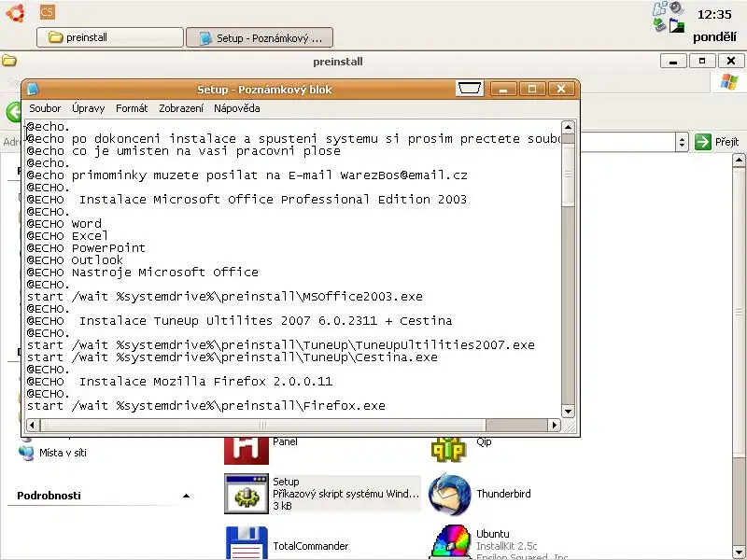Click Notepad vertical scrollbar down arrow
The width and height of the screenshot is (747, 560).
[x=568, y=411]
